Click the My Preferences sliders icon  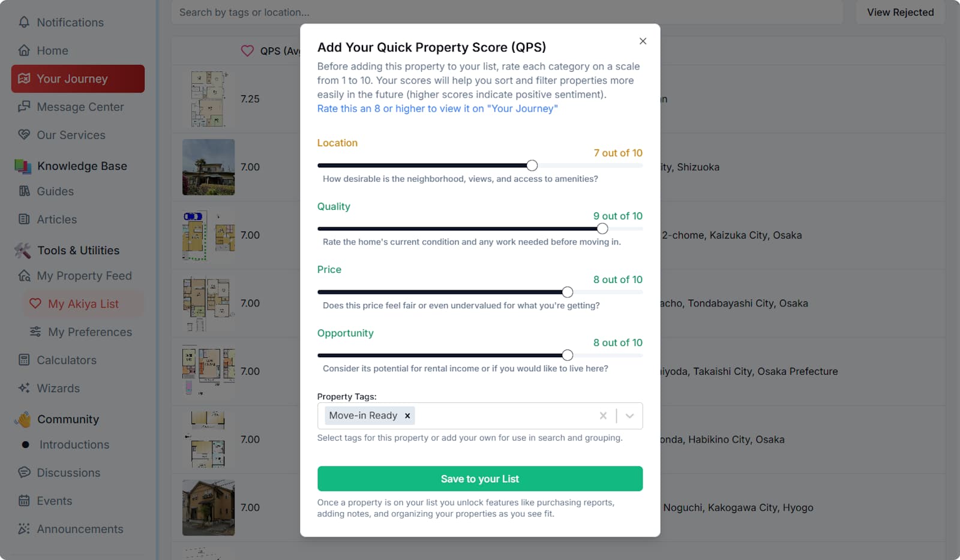click(35, 332)
